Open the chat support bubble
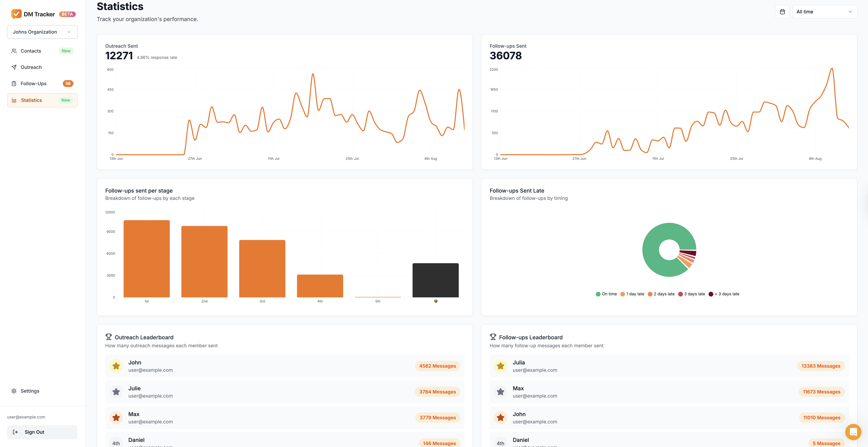Screen dimensions: 868x447 (854, 432)
